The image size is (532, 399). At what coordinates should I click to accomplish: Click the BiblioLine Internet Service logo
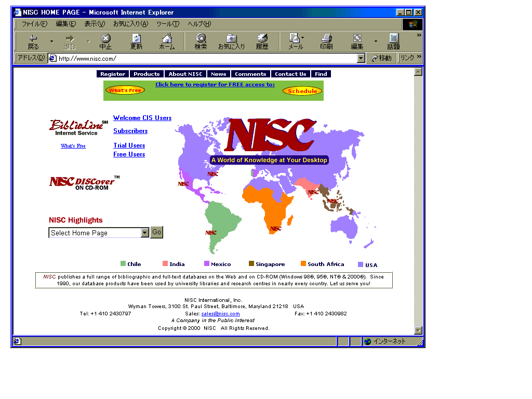78,128
